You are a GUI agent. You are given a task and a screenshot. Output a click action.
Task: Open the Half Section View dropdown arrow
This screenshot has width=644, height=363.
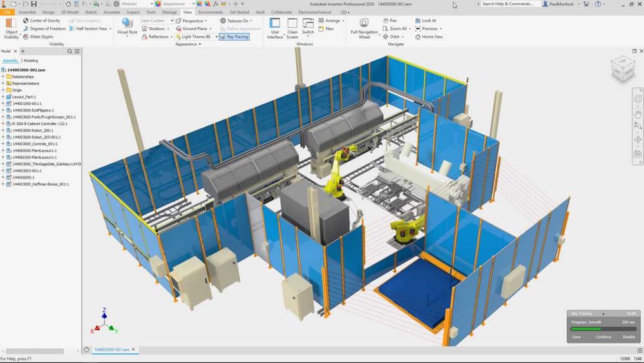click(x=111, y=29)
